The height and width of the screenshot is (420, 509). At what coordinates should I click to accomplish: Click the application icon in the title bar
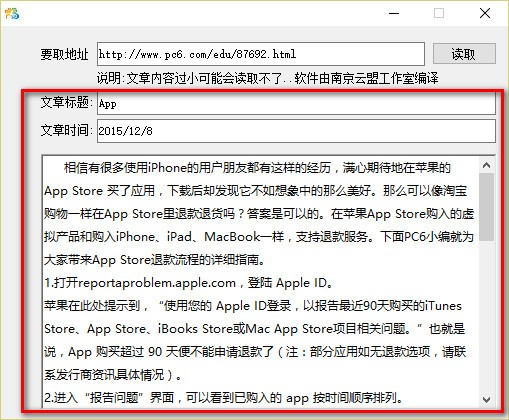coord(12,13)
